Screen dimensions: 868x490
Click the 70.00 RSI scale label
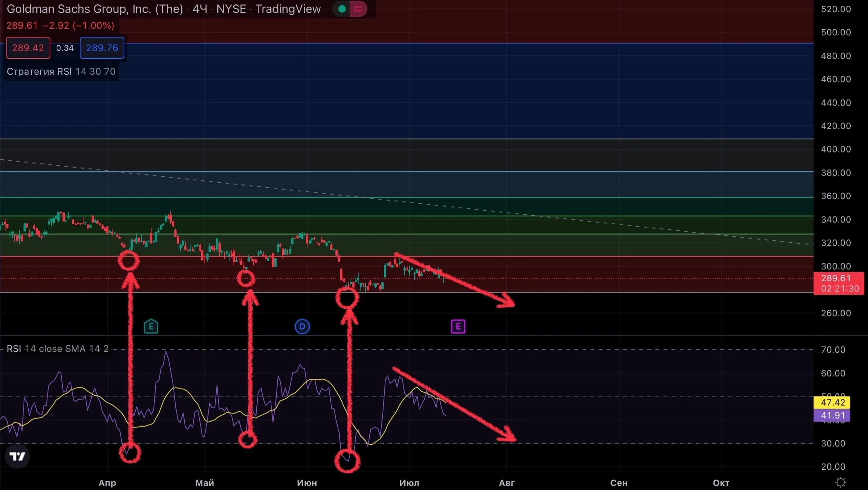[x=833, y=349]
